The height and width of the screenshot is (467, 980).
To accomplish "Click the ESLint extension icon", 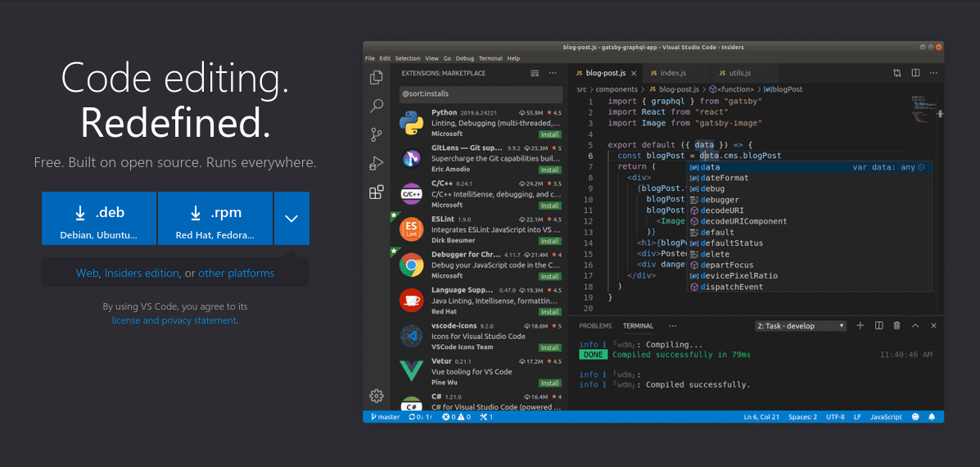I will coord(411,229).
